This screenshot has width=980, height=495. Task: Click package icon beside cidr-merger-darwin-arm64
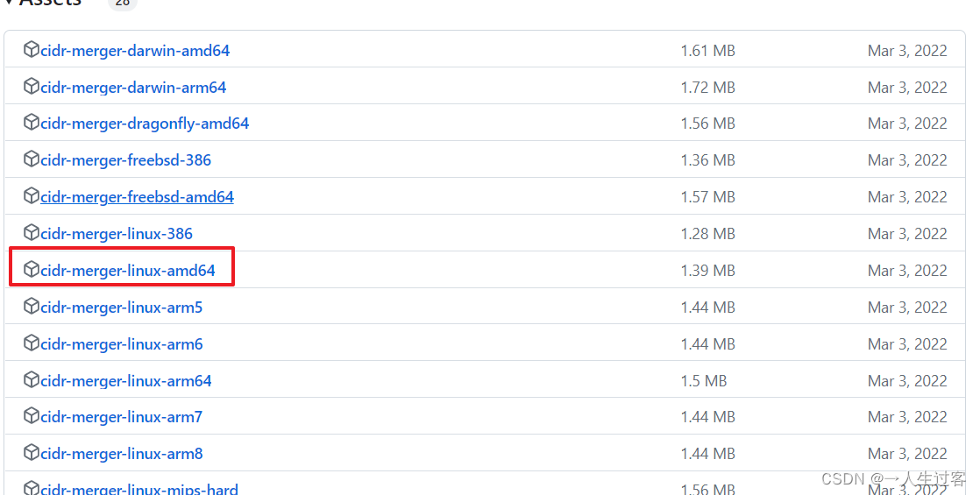32,86
